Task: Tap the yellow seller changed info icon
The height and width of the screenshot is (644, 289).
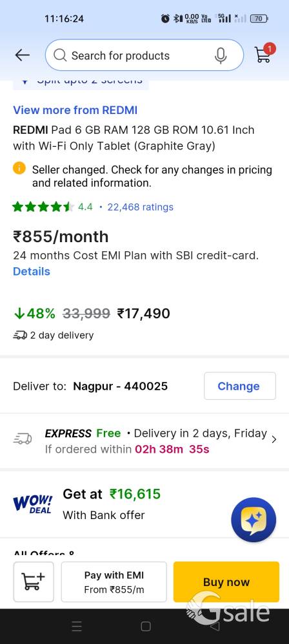Action: (19, 168)
